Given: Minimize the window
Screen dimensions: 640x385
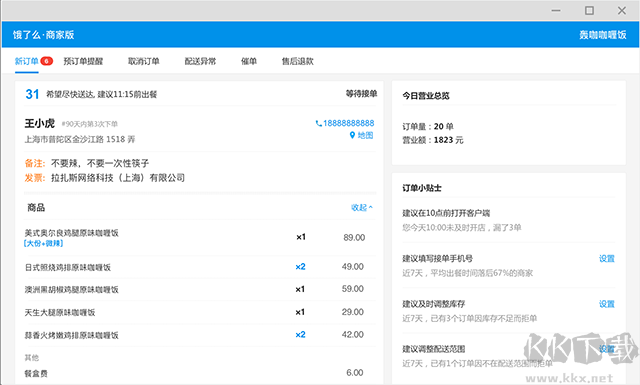Looking at the screenshot, I should click(556, 11).
